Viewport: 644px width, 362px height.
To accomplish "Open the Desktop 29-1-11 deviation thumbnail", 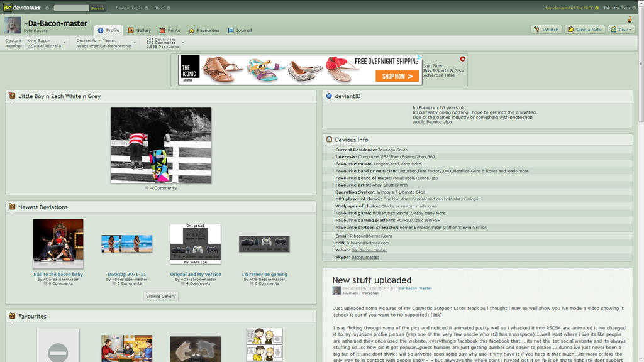I will click(x=126, y=244).
